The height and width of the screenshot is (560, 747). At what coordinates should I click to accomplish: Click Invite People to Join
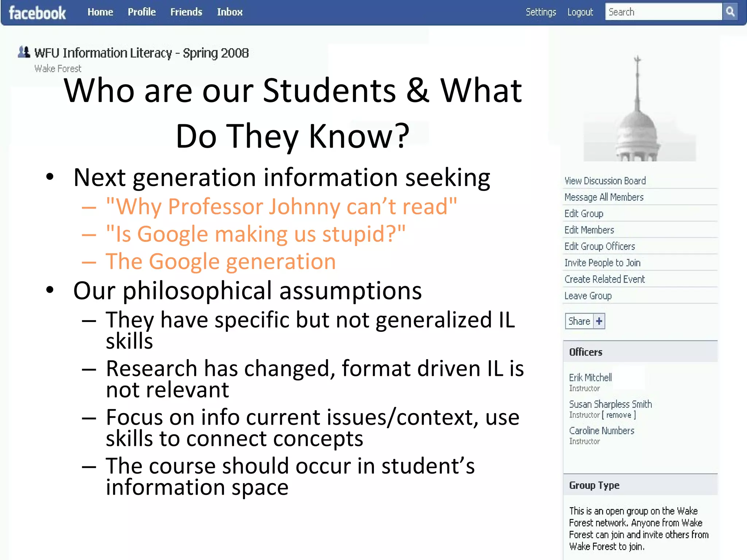coord(603,263)
